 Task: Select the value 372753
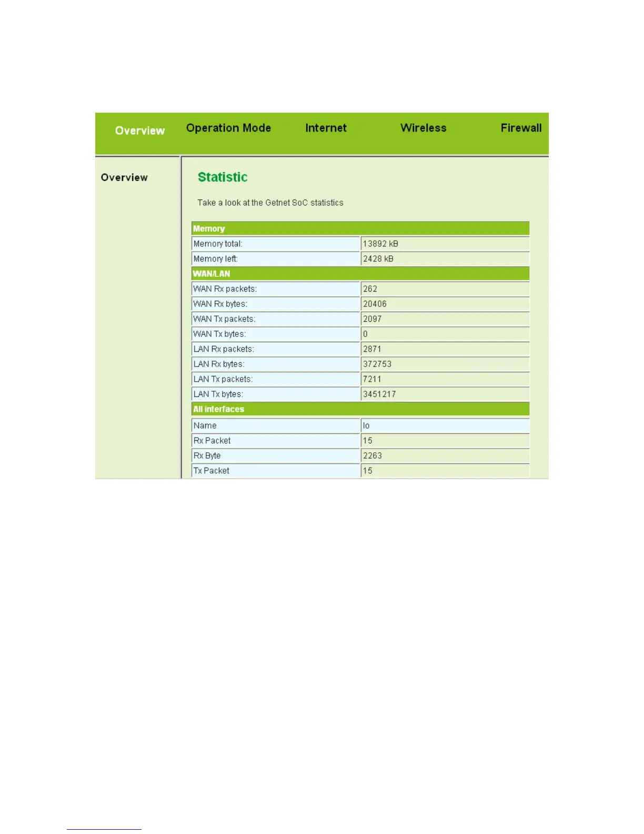tap(377, 364)
